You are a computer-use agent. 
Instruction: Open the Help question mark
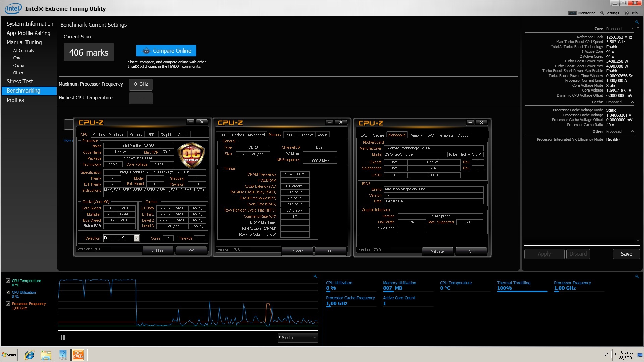coord(627,13)
